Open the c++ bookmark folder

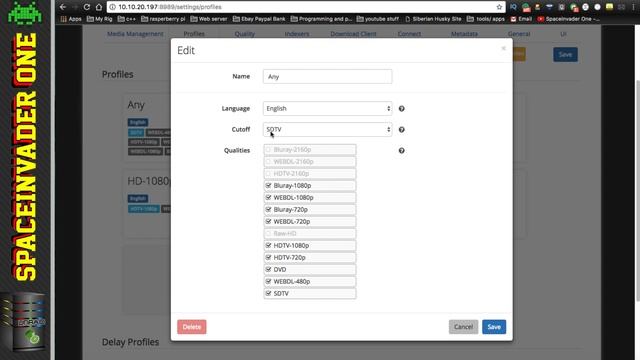tap(127, 19)
